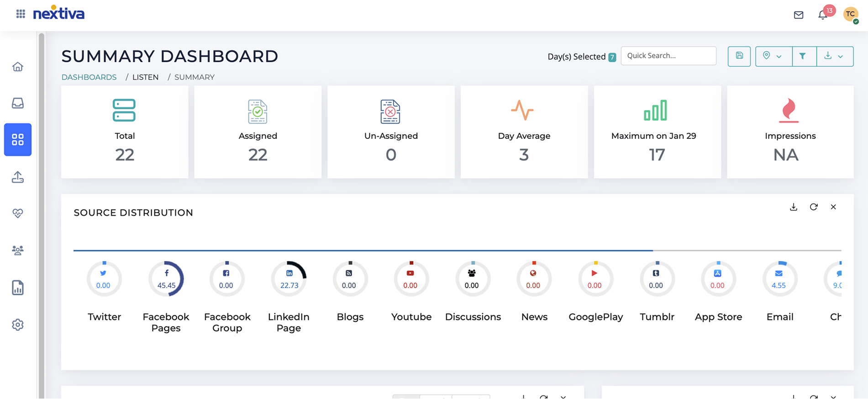This screenshot has width=868, height=399.
Task: Click the TC user avatar menu
Action: click(x=850, y=14)
